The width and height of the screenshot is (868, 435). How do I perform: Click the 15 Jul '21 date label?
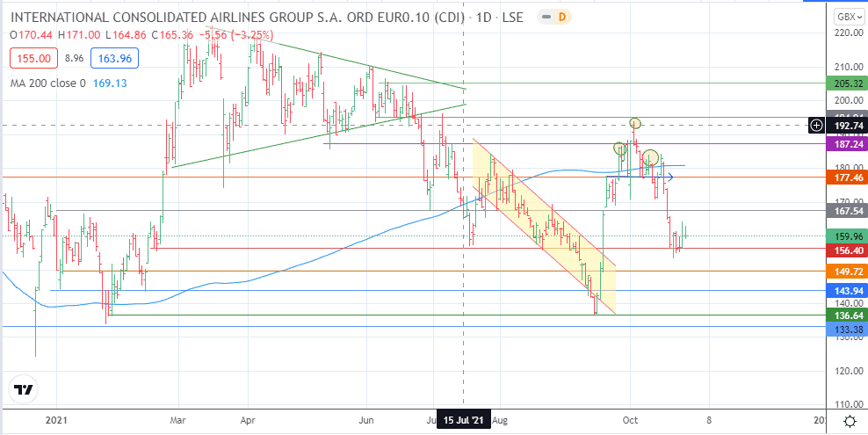click(463, 420)
